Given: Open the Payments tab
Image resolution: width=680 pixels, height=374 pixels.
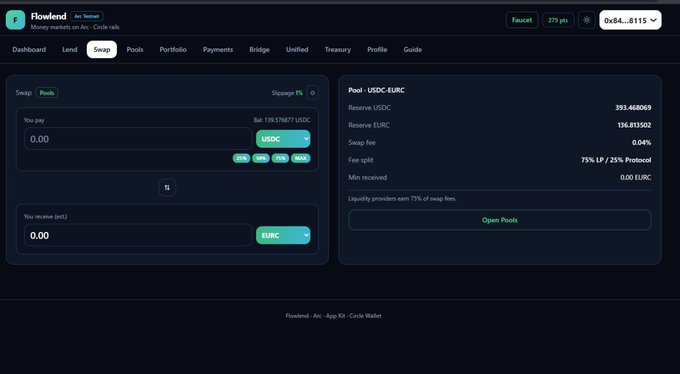Looking at the screenshot, I should coord(218,49).
